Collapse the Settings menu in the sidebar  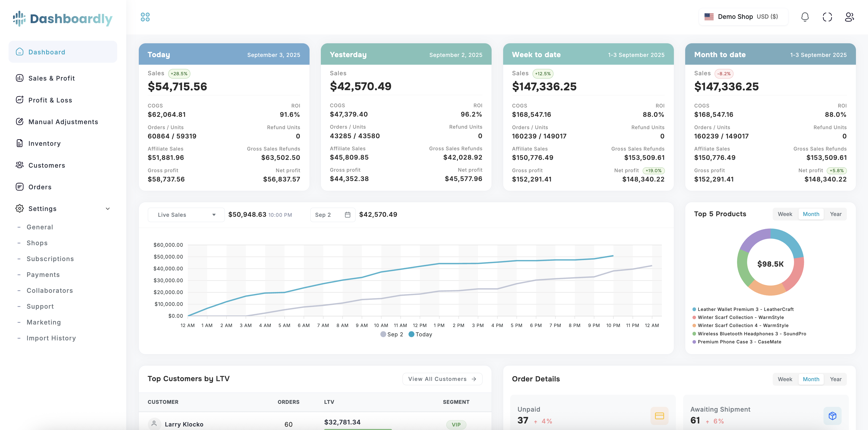point(107,208)
